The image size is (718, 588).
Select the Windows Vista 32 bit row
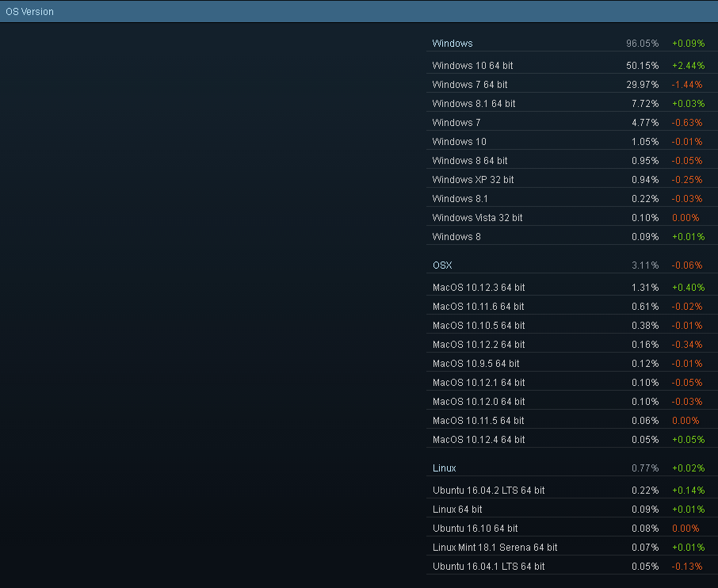(x=572, y=218)
